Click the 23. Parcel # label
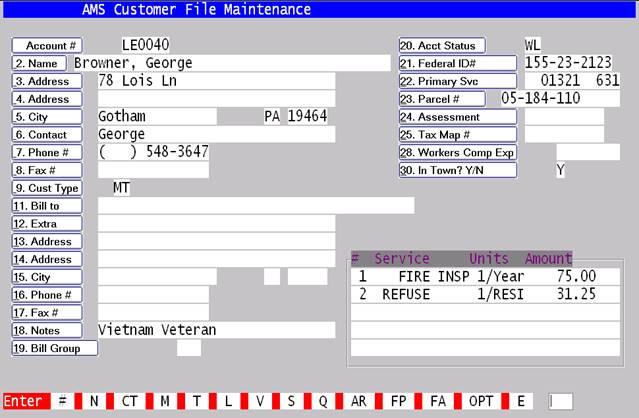Image resolution: width=639 pixels, height=418 pixels. coord(441,98)
